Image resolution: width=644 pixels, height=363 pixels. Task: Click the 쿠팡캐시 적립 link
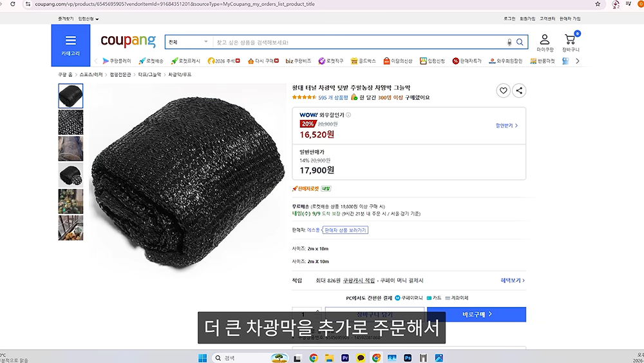359,280
